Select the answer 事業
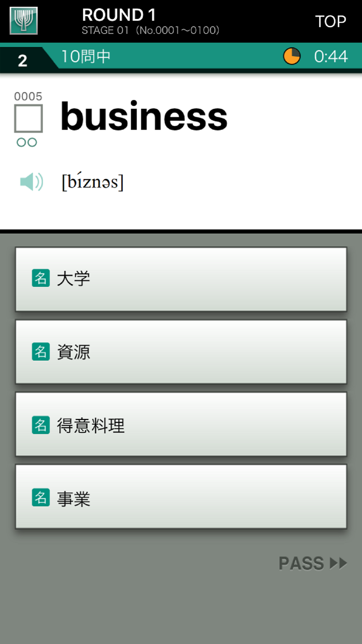Screen dimensions: 362x644 181,497
